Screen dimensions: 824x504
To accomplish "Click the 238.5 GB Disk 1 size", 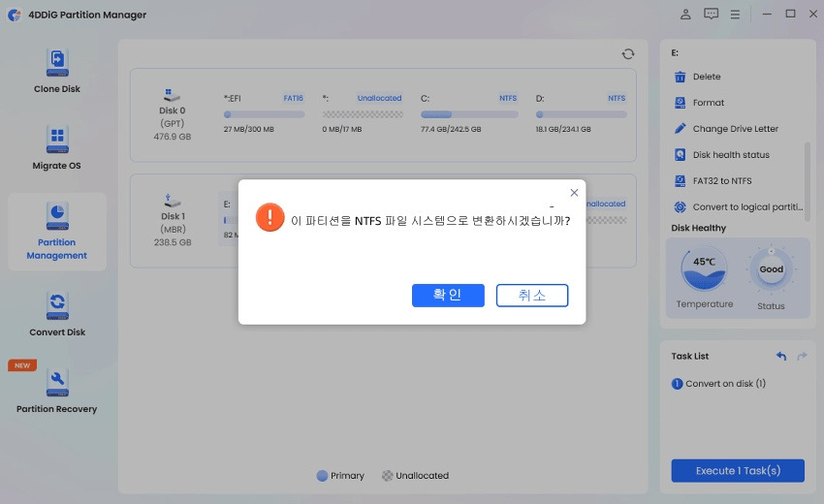I will click(173, 242).
